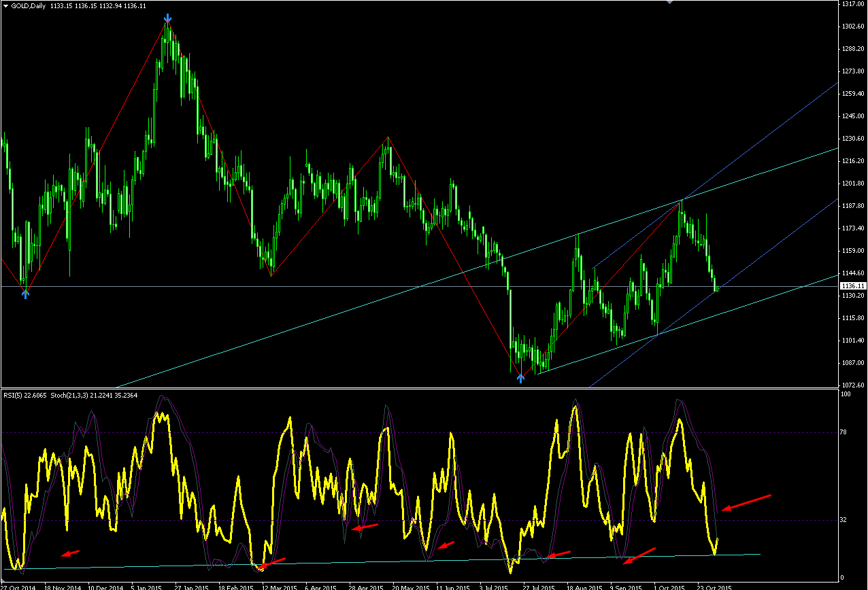
Task: Select the blue up-arrow at the late-October 2014 low
Action: tap(25, 294)
